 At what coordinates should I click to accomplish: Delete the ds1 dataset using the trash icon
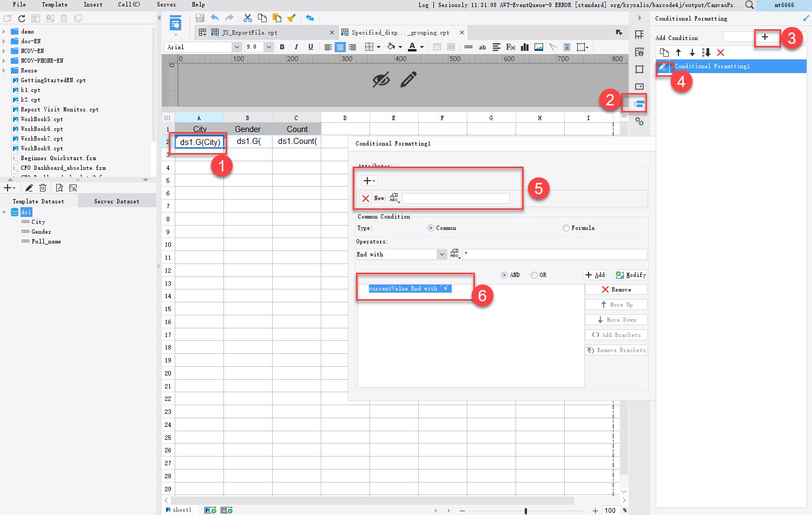tap(43, 187)
